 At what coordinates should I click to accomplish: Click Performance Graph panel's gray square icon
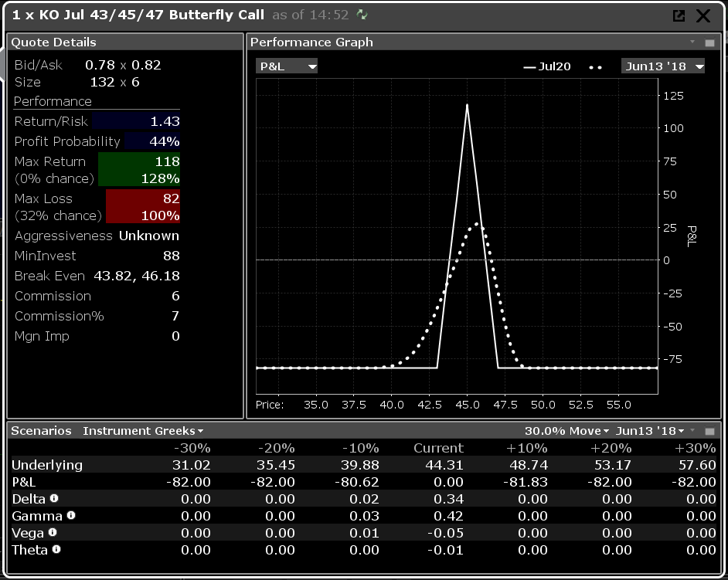(x=709, y=42)
